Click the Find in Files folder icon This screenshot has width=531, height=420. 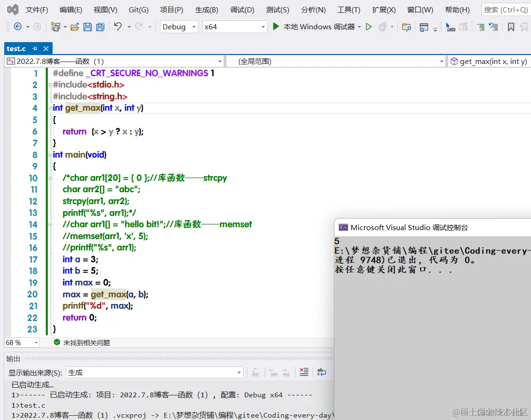pos(406,27)
